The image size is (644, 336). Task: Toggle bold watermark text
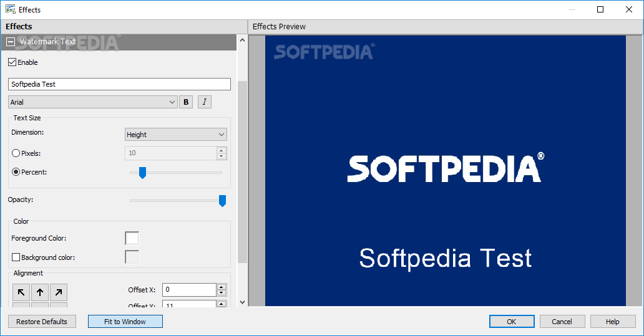(186, 102)
